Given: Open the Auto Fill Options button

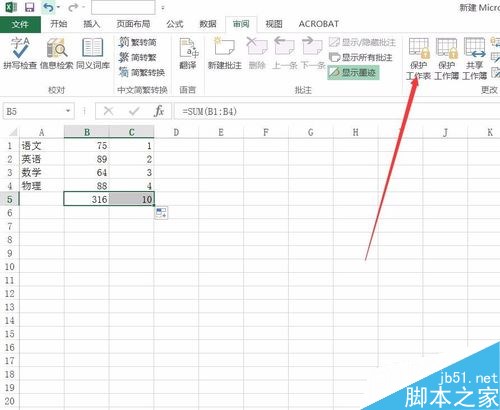Looking at the screenshot, I should pyautogui.click(x=161, y=213).
